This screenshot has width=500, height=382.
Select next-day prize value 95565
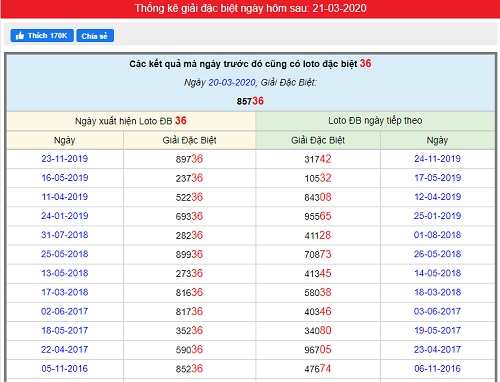pyautogui.click(x=318, y=216)
